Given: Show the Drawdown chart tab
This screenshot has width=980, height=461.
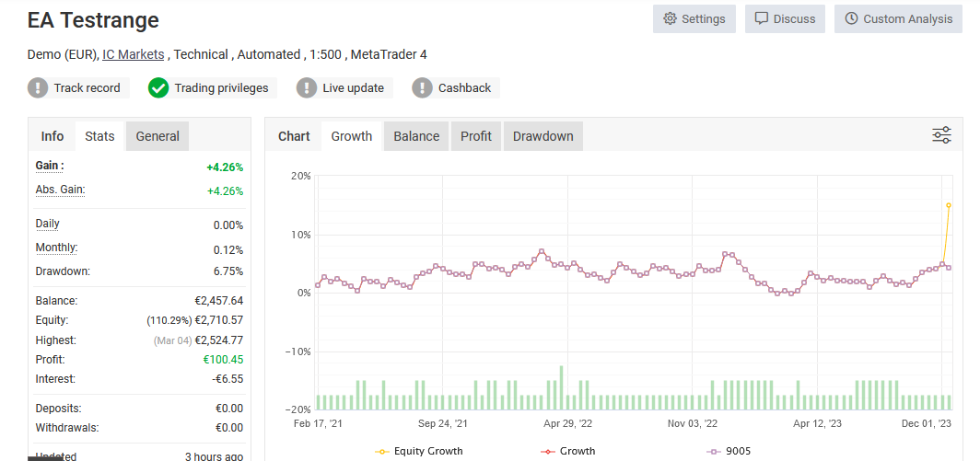Looking at the screenshot, I should point(542,136).
